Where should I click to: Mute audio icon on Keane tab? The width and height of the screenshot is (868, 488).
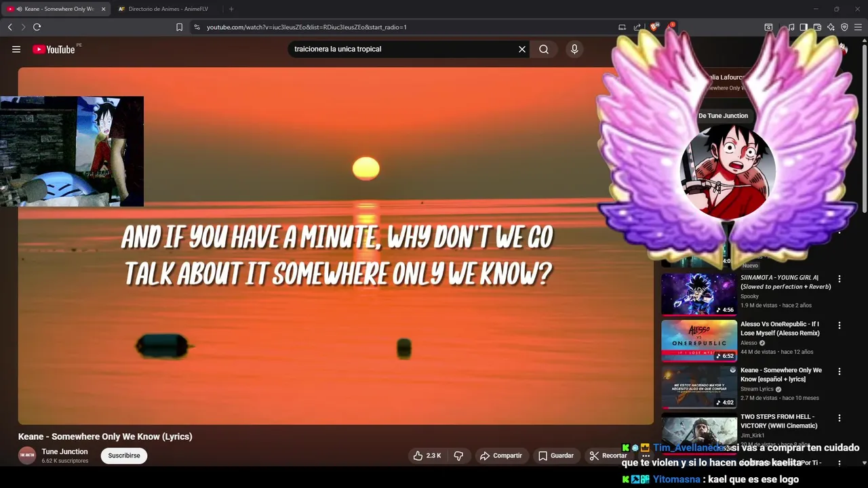click(18, 9)
